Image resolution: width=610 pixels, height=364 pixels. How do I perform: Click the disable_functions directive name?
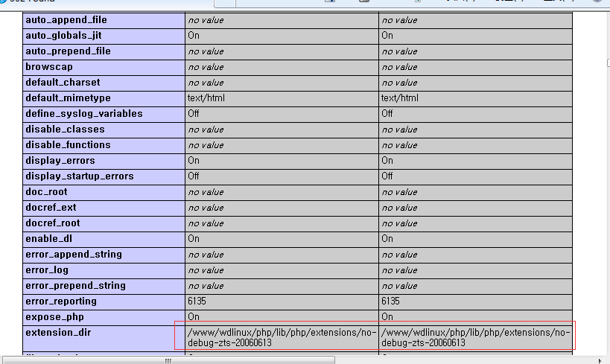pos(68,144)
